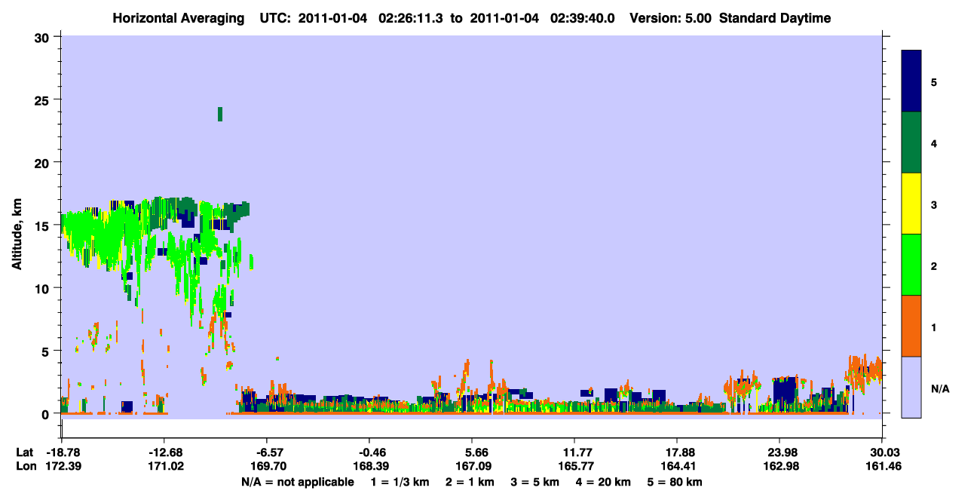Click the dark blue level 5 color swatch
The image size is (980, 503).
point(911,81)
